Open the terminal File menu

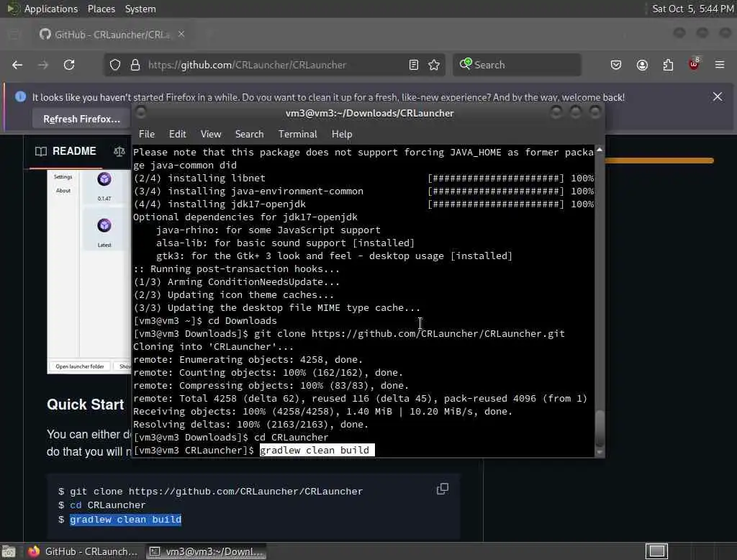147,134
